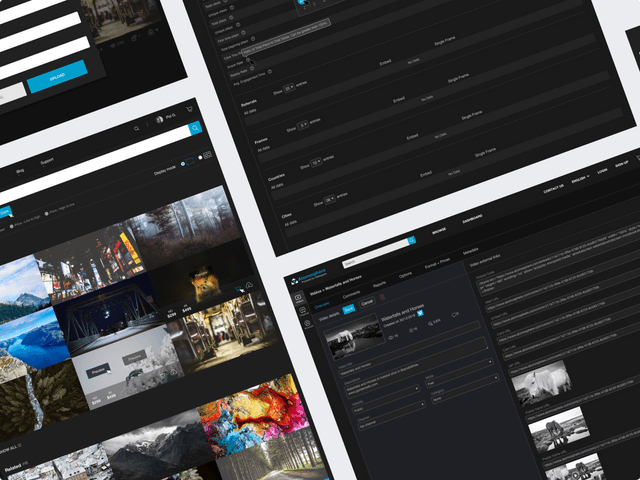The width and height of the screenshot is (640, 480).
Task: Open Videos sidebar icon
Action: click(x=299, y=298)
